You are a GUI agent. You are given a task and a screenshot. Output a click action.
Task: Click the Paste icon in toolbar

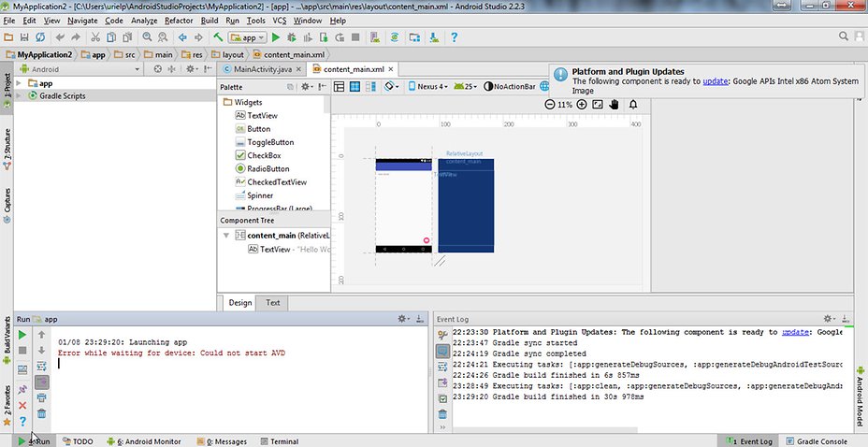coord(127,37)
